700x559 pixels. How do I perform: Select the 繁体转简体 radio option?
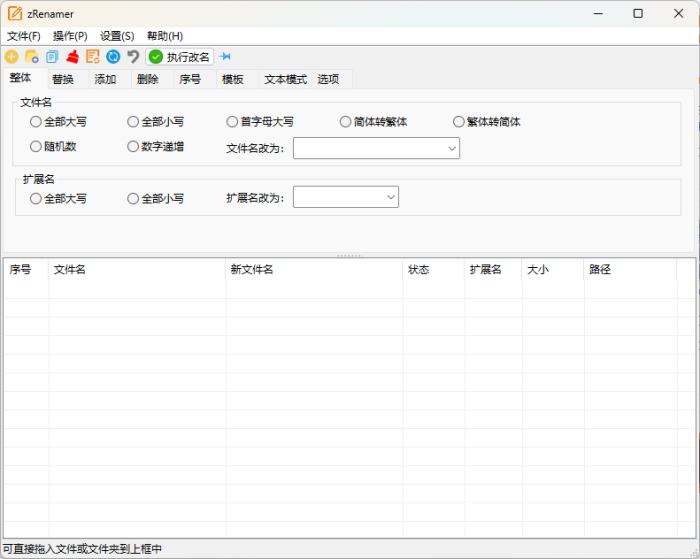tap(487, 121)
